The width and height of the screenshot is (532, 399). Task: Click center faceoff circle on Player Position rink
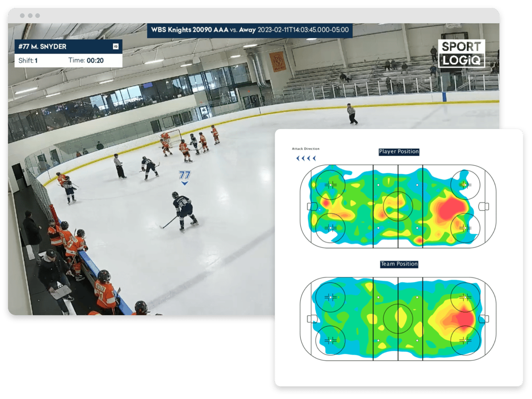click(x=398, y=206)
